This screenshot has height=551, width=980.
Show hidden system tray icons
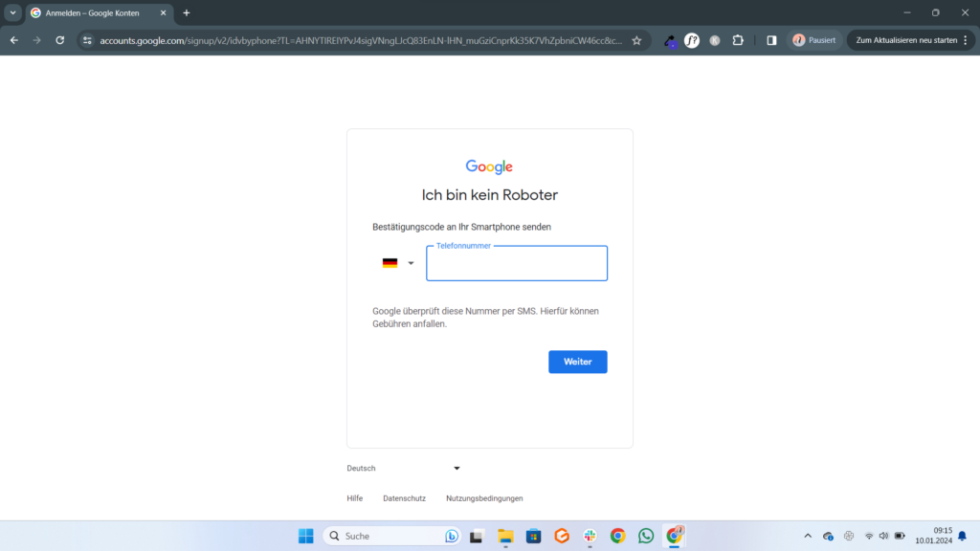(x=807, y=536)
